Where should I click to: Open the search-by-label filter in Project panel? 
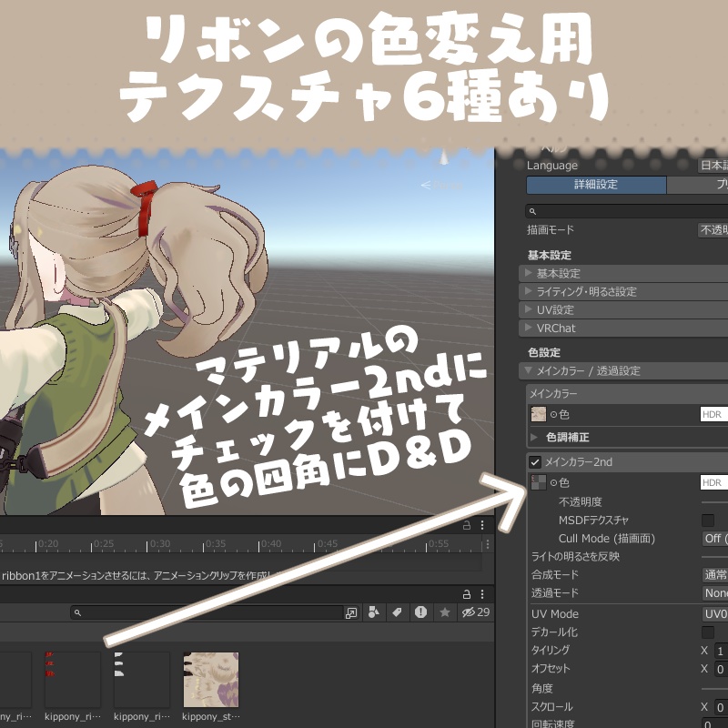397,612
